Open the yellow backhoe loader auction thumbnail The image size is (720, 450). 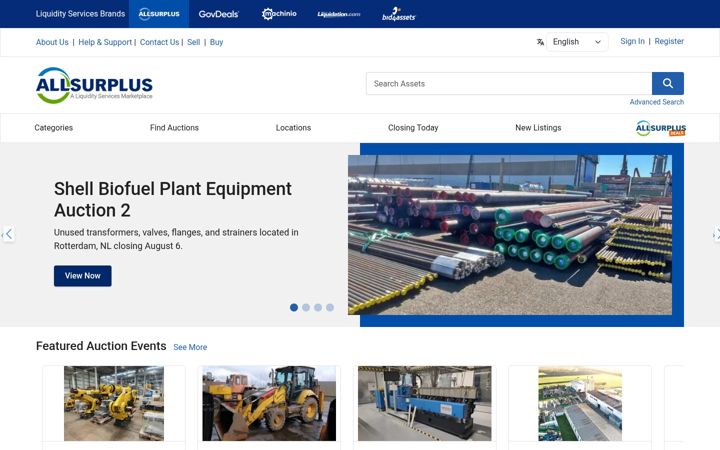tap(269, 403)
